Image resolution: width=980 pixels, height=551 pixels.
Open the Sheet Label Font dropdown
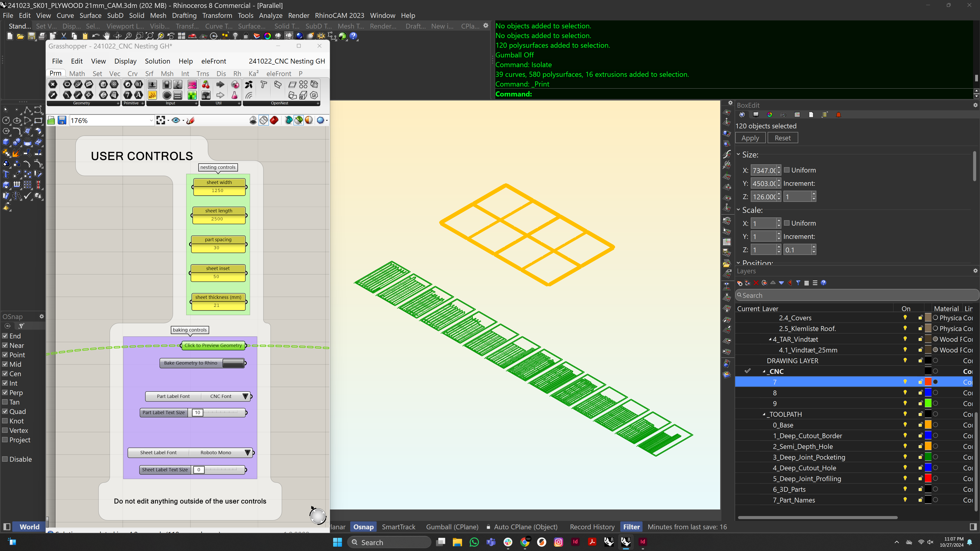pos(248,452)
